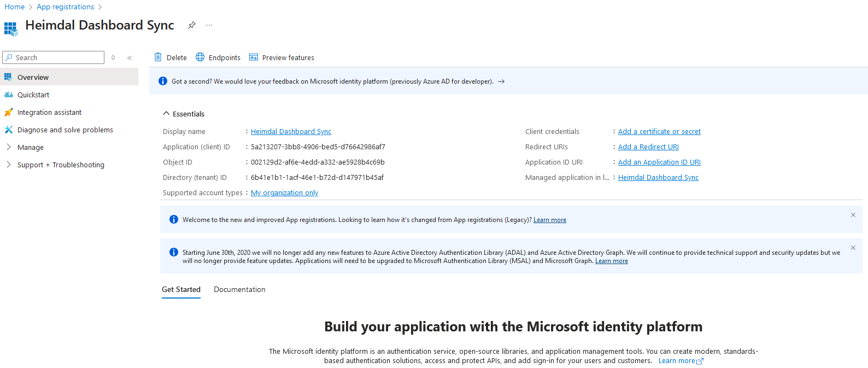Open Integration assistant page
The image size is (868, 368).
pyautogui.click(x=69, y=112)
